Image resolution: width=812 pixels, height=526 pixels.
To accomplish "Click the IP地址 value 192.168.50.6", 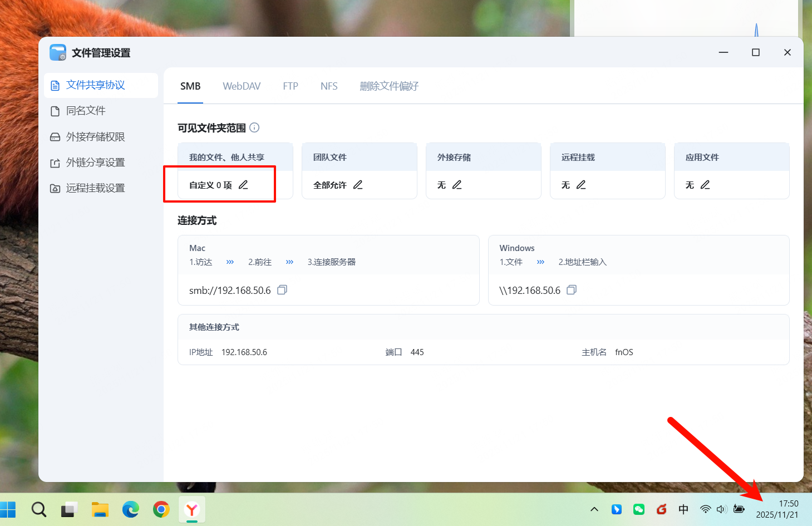I will (244, 352).
